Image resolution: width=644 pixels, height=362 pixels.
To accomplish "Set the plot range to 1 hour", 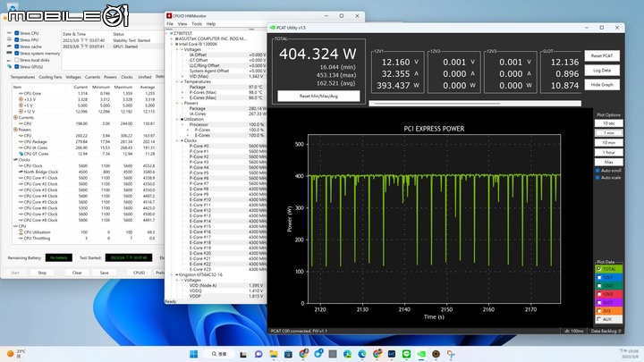I will 609,152.
